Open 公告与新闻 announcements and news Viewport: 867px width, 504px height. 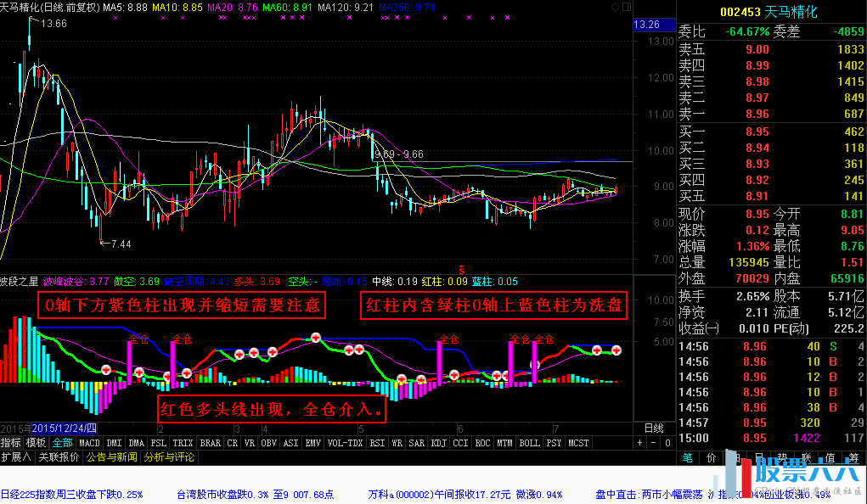pyautogui.click(x=113, y=457)
